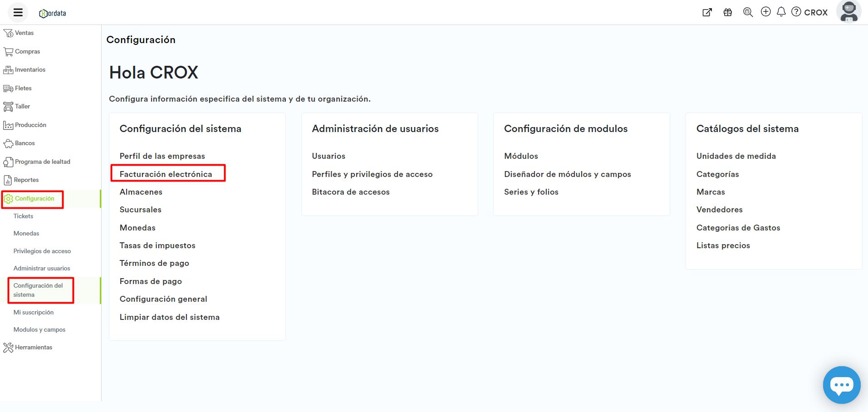Click the Bancos piggy bank icon

[8, 142]
